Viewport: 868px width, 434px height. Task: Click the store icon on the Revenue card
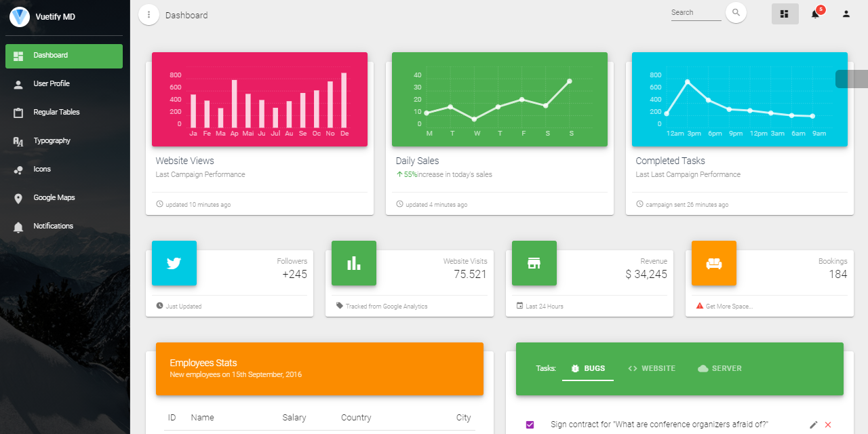coord(534,263)
